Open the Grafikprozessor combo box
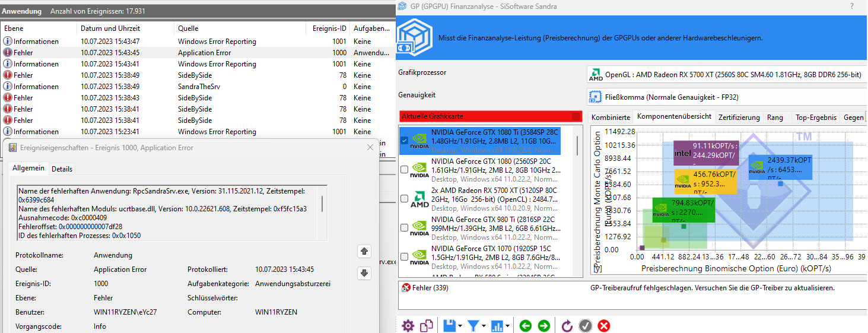 click(726, 75)
